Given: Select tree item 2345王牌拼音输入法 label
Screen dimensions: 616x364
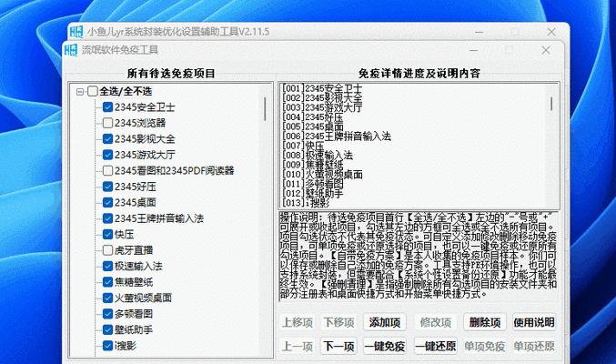Looking at the screenshot, I should click(159, 218).
